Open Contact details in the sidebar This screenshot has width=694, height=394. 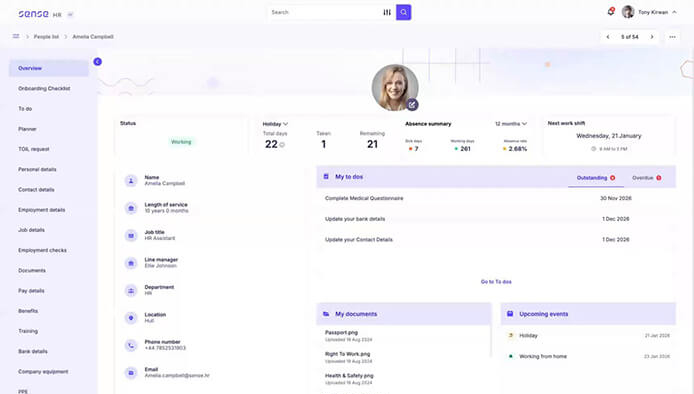pyautogui.click(x=36, y=190)
